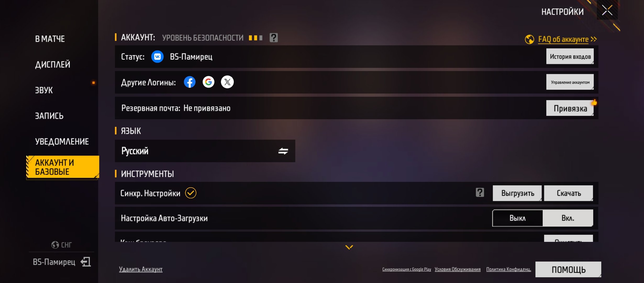This screenshot has width=644, height=283.
Task: Open sync settings help question mark
Action: click(x=480, y=193)
